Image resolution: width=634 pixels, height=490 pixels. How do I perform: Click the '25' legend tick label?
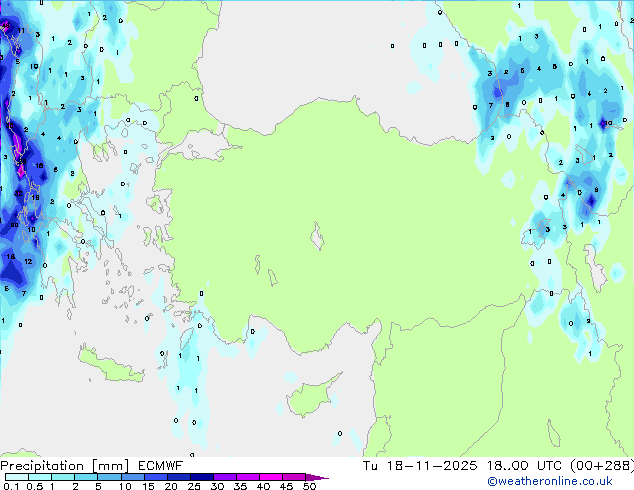[x=194, y=486]
